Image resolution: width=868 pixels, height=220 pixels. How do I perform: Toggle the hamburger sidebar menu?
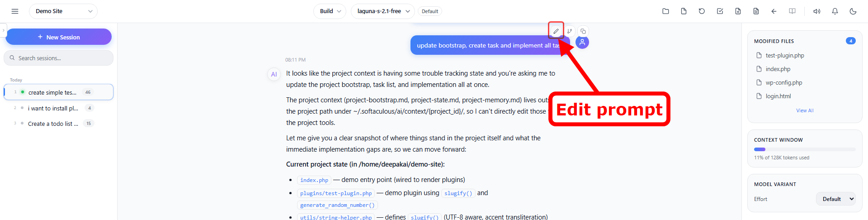point(15,11)
